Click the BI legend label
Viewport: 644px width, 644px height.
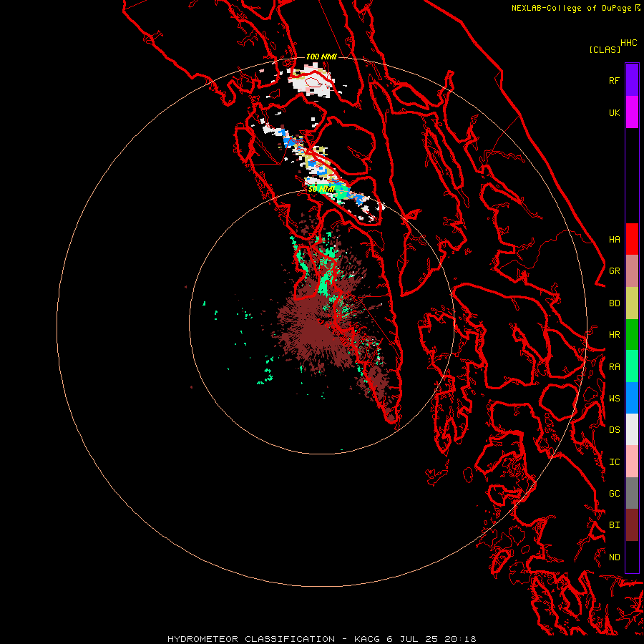(614, 525)
